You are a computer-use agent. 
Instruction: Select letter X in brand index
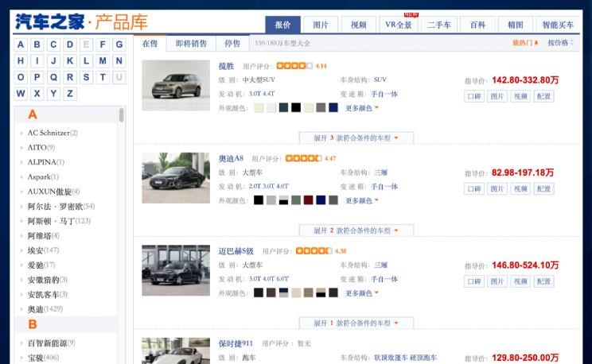[37, 94]
